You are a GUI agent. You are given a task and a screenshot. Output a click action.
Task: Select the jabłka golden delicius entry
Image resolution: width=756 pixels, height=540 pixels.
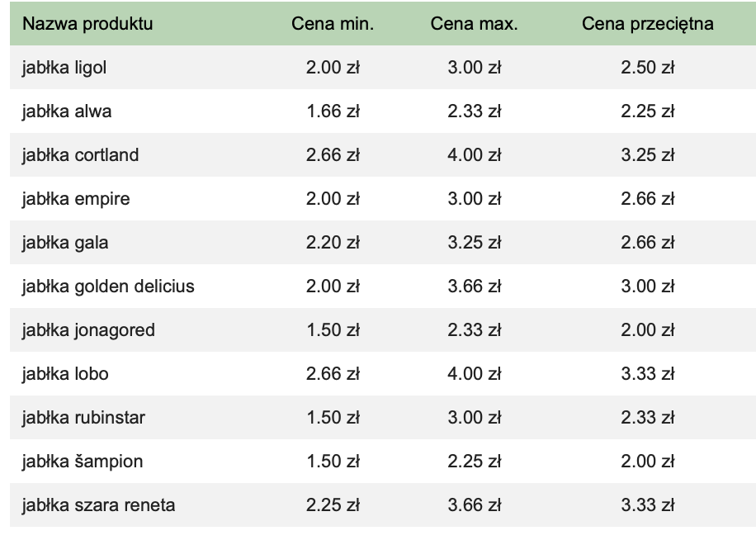(108, 287)
